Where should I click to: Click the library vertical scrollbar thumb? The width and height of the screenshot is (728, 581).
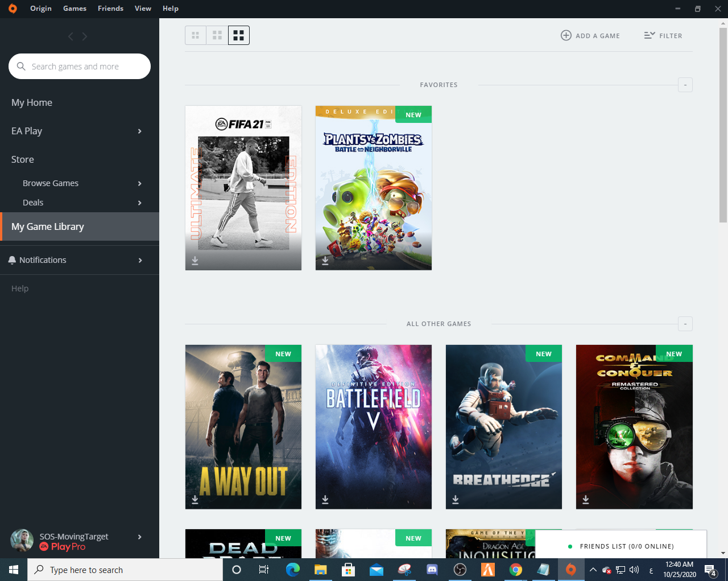723,125
